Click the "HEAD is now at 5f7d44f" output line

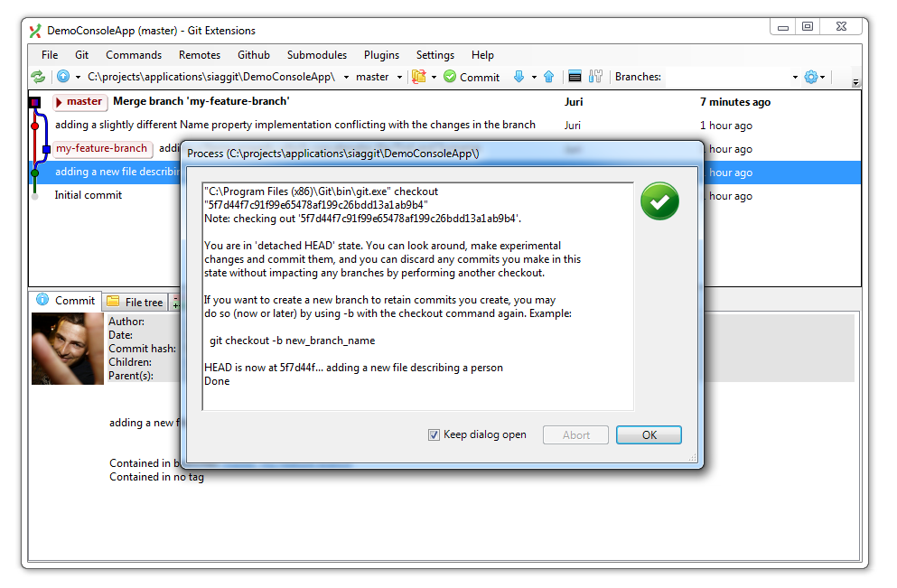(x=353, y=368)
